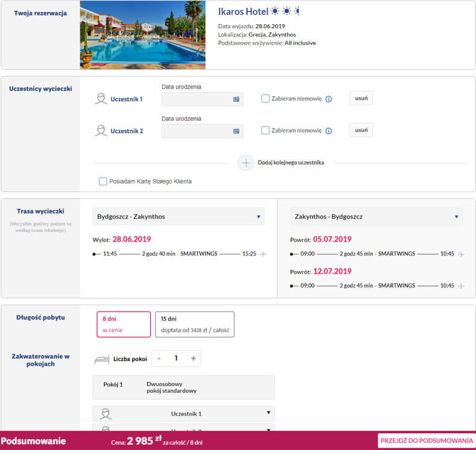Remove Uczestnik 1 with the usuń button

[x=361, y=98]
